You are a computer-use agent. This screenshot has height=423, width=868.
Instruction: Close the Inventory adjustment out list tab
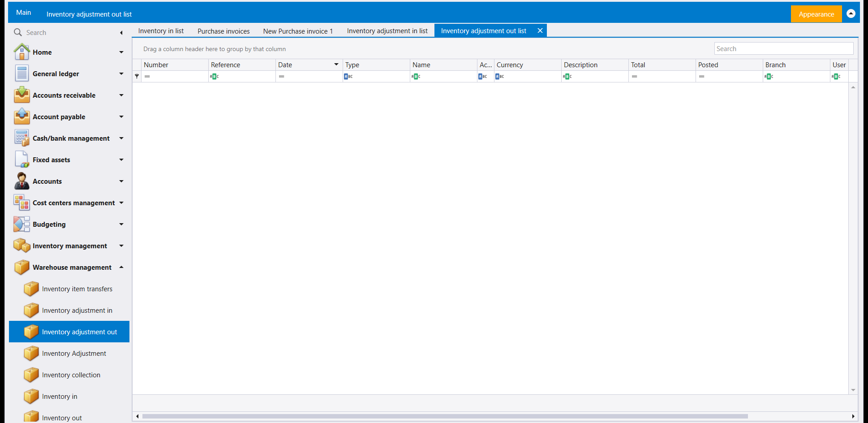click(x=540, y=30)
